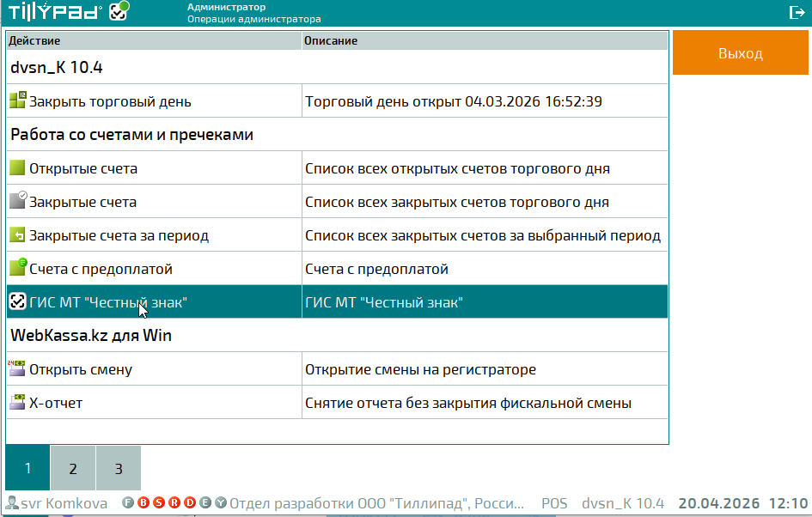
Task: Click the Действие column header
Action: [154, 40]
